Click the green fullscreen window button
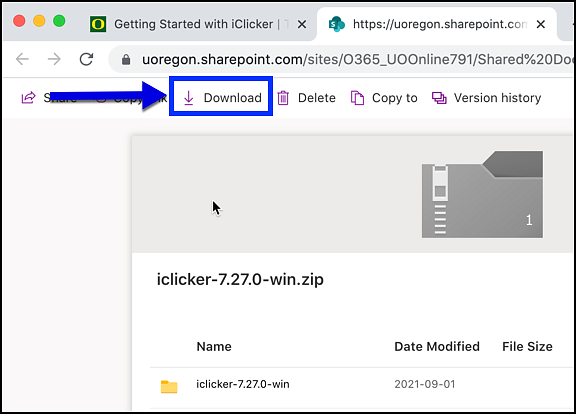This screenshot has height=414, width=576. pos(59,21)
